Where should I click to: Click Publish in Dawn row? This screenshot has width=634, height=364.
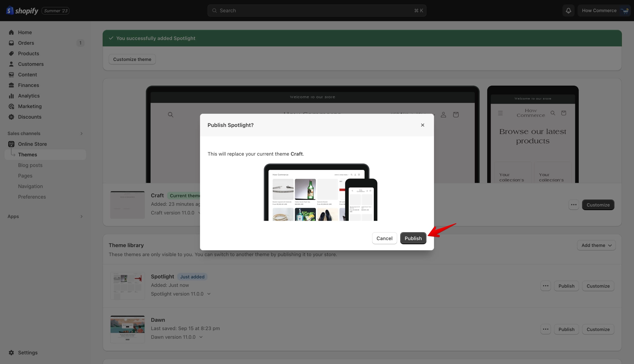point(566,329)
